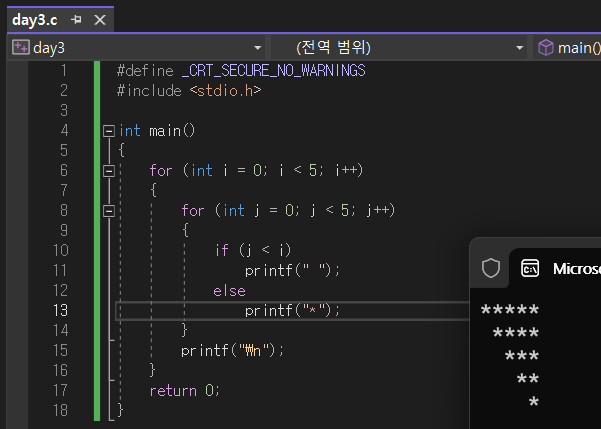Viewport: 601px width, 429px height.
Task: Open the main() member dropdown
Action: tap(567, 48)
